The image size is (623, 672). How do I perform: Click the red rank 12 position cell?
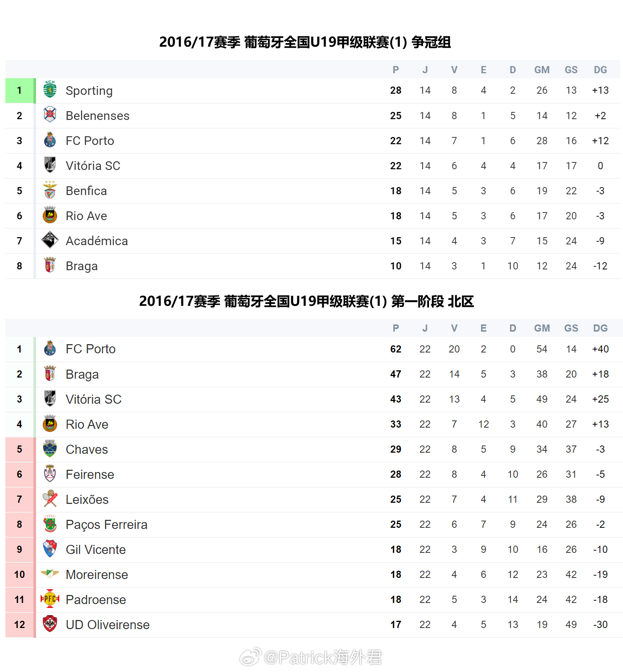(19, 625)
